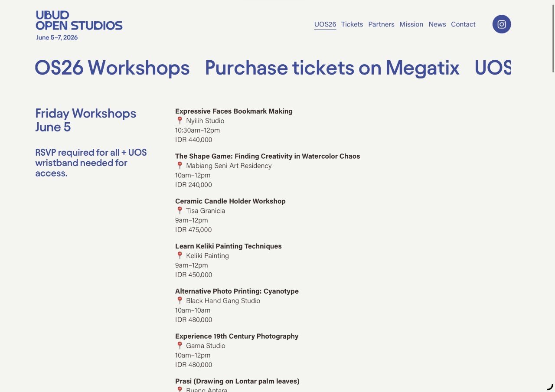Click the pin icon beside Black Hand Gang Studio
The image size is (555, 392).
pos(180,301)
